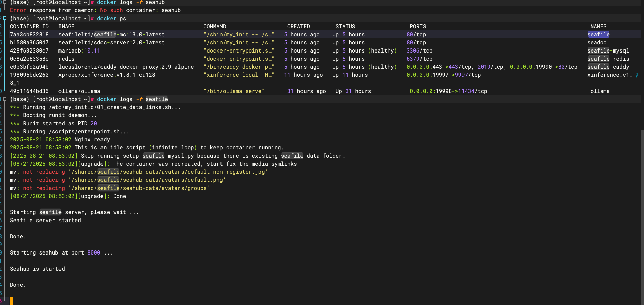The width and height of the screenshot is (644, 305).
Task: Click the 'xinference-local -H…' command text
Action: 239,75
